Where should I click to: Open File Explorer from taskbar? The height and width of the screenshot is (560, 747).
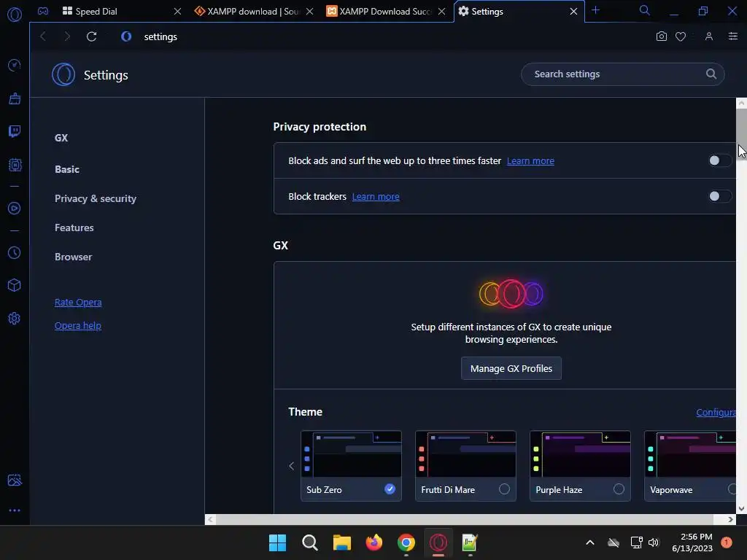[x=341, y=542]
